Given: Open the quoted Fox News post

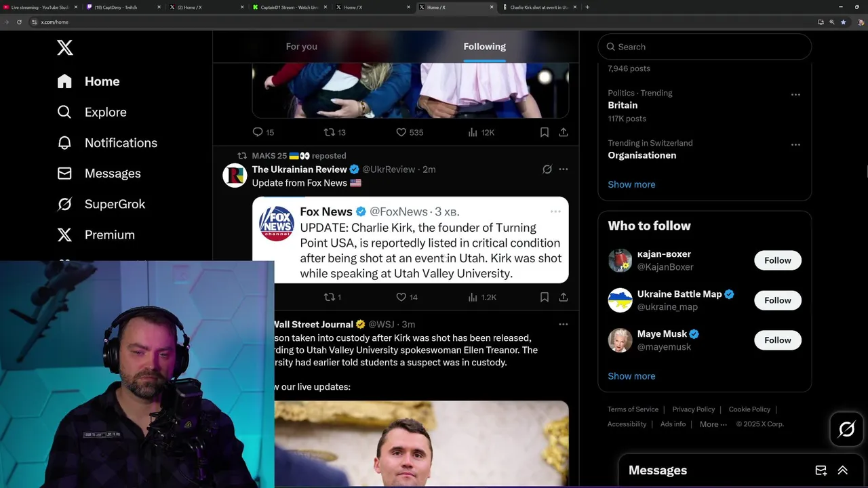Looking at the screenshot, I should 410,240.
